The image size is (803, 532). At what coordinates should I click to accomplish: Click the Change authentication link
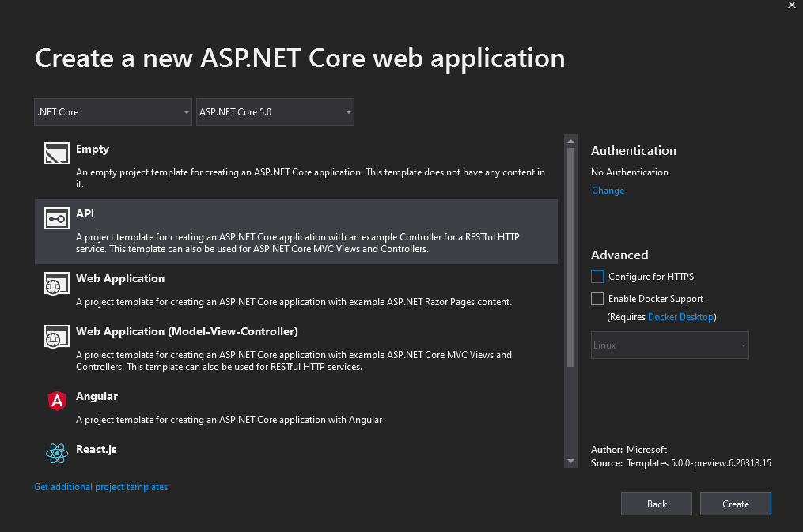608,191
